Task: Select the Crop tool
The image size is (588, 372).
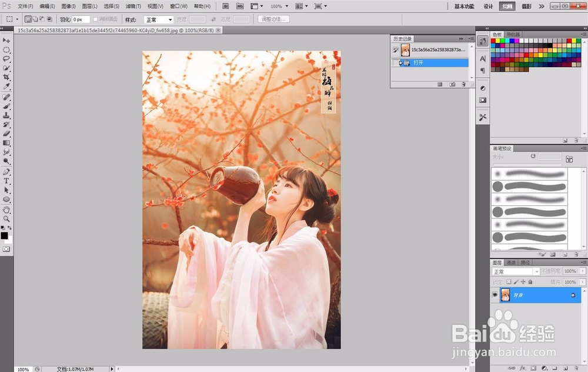Action: [x=6, y=77]
